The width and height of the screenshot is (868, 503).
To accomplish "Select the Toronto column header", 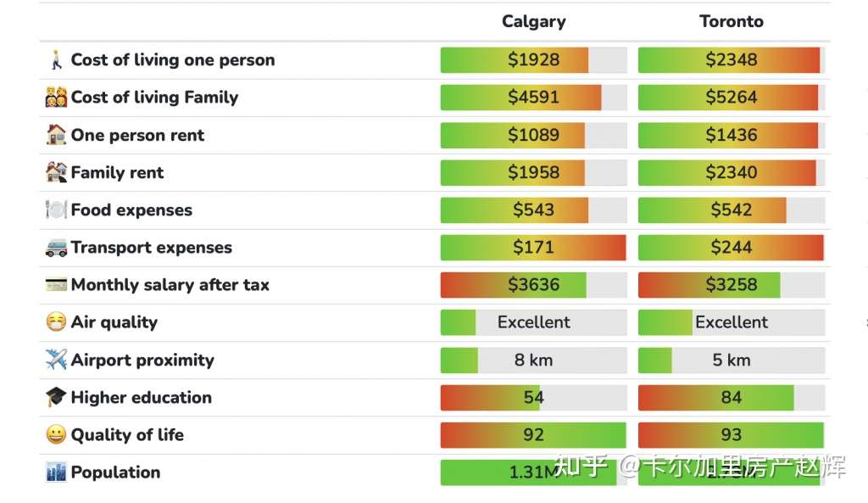I will [731, 22].
